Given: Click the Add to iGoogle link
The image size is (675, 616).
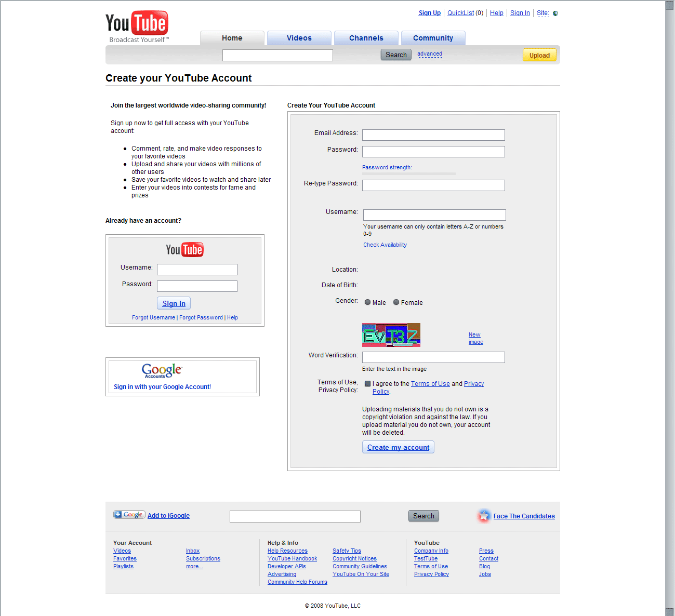Looking at the screenshot, I should point(168,516).
